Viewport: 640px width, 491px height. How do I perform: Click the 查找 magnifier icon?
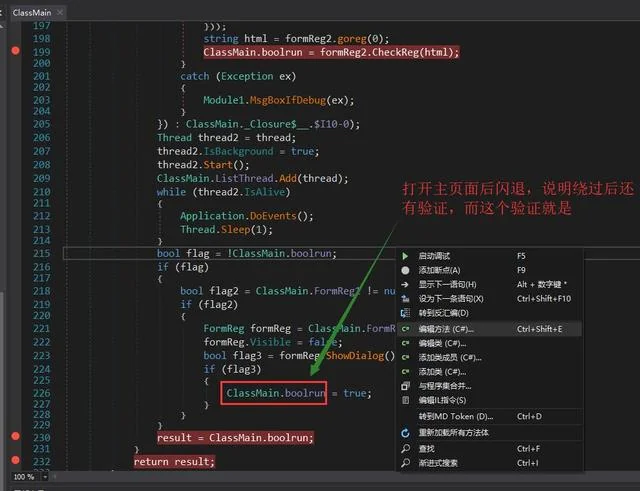405,449
